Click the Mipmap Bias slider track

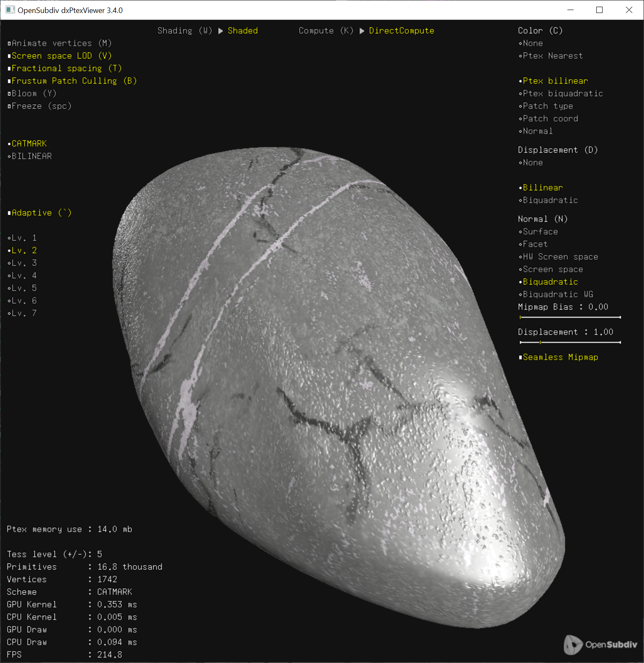[x=570, y=317]
